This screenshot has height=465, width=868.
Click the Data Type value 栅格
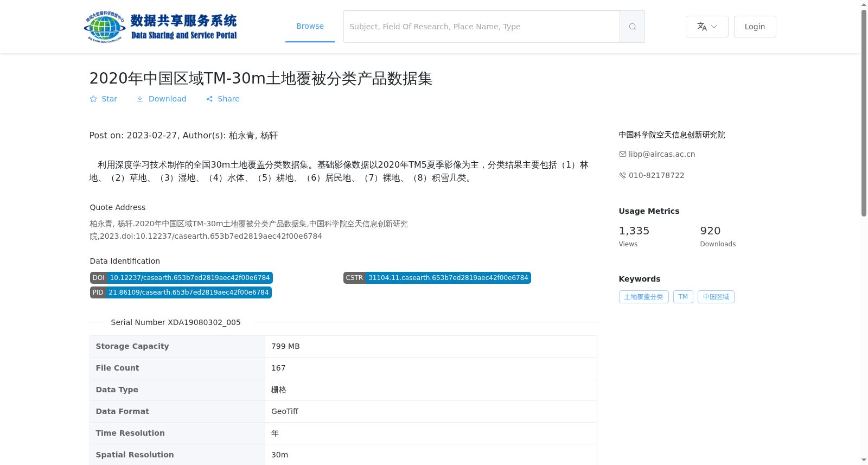coord(279,390)
